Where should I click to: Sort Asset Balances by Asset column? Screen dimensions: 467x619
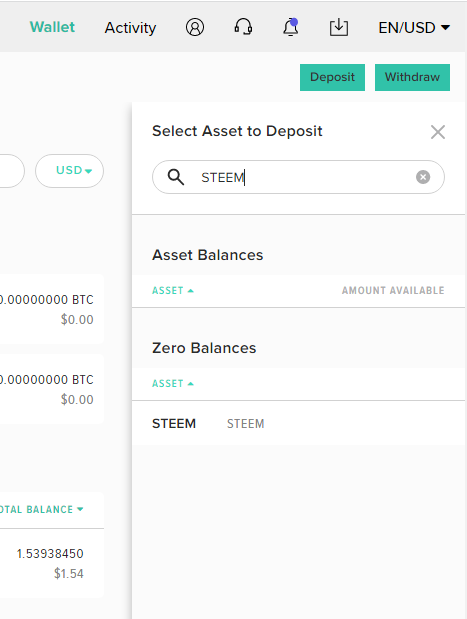[x=173, y=291]
